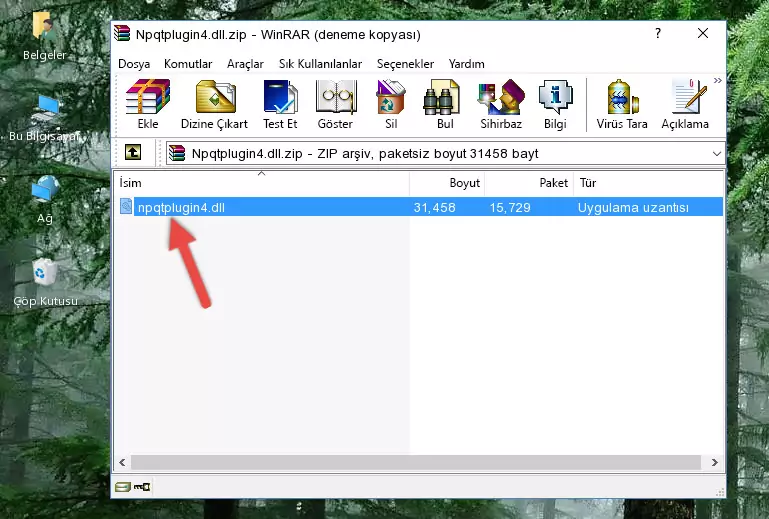Select the Bu Bilgisayar desktop icon
769x519 pixels.
(x=45, y=117)
